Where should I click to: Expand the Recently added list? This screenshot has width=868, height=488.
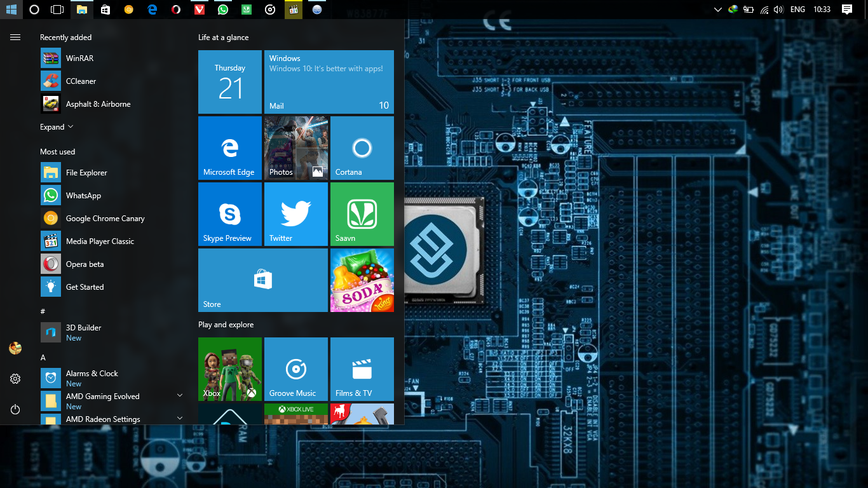pos(57,127)
